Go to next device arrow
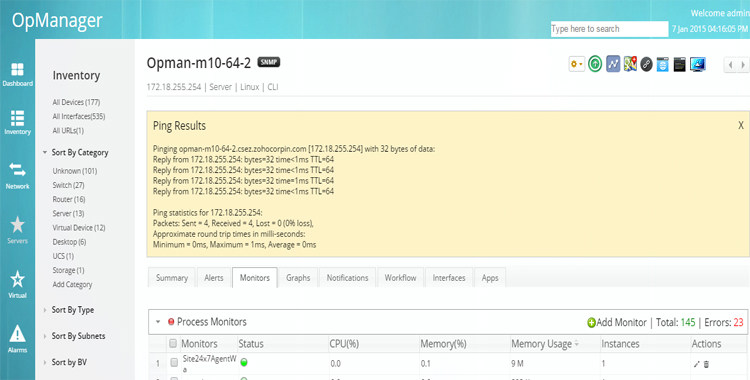Viewport: 750px width, 380px height. tap(743, 65)
